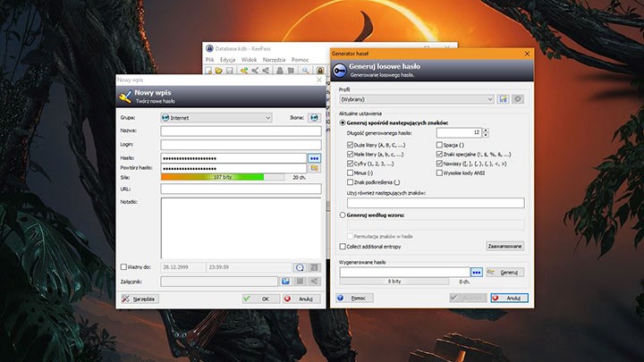The image size is (644, 362).
Task: Click the lock workspace icon in KeePass toolbar
Action: [319, 70]
